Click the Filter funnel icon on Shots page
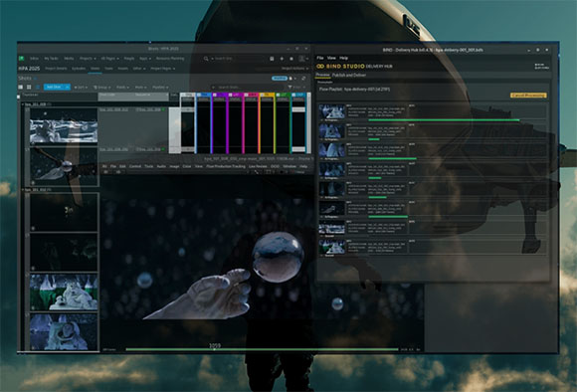This screenshot has height=392, width=577. tap(289, 88)
